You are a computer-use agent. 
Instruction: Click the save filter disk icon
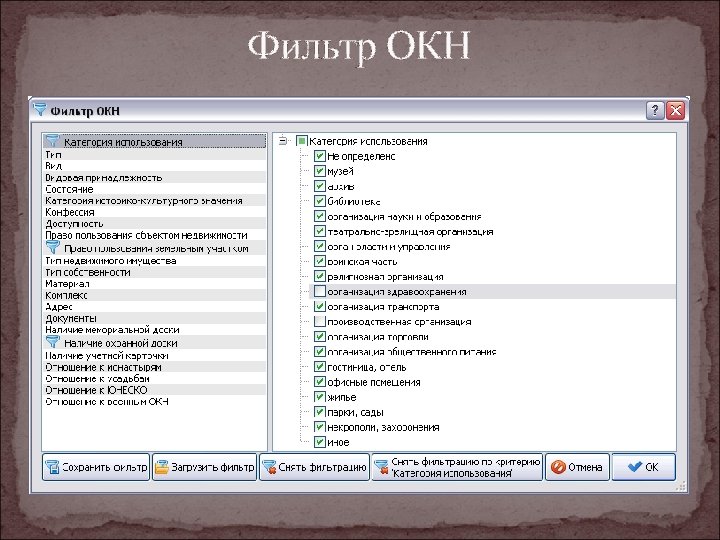point(52,467)
